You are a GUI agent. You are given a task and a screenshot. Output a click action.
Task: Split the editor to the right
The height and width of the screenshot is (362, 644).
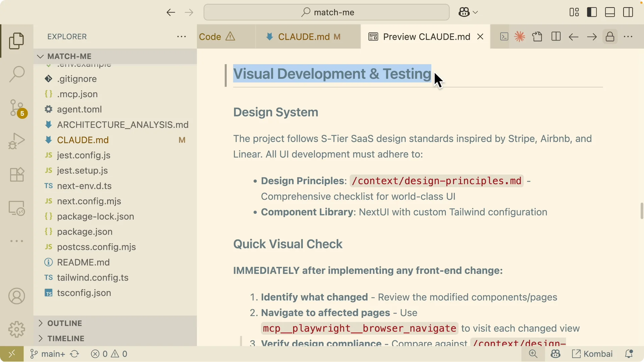tap(556, 37)
